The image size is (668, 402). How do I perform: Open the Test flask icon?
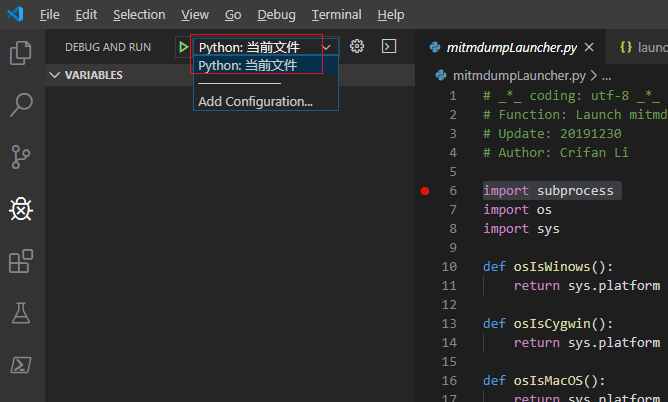pos(21,313)
